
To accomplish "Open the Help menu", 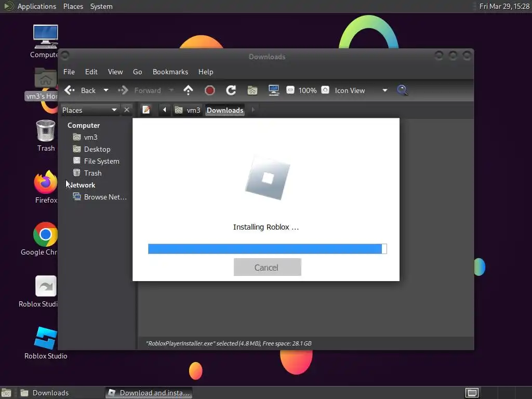I will pyautogui.click(x=206, y=72).
